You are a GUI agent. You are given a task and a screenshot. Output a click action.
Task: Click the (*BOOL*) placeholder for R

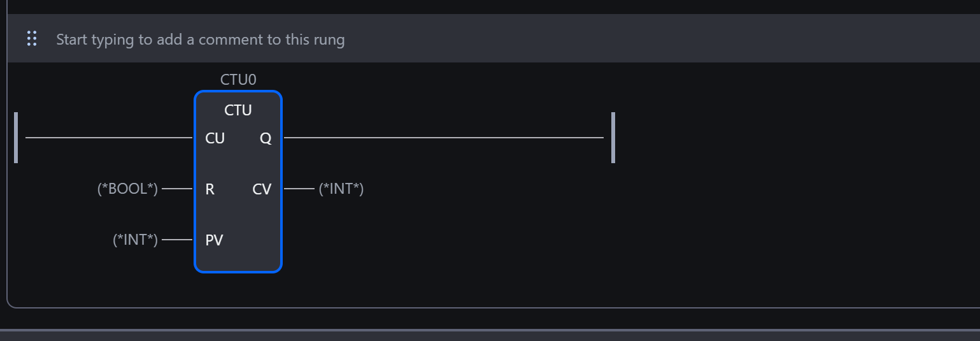point(127,189)
